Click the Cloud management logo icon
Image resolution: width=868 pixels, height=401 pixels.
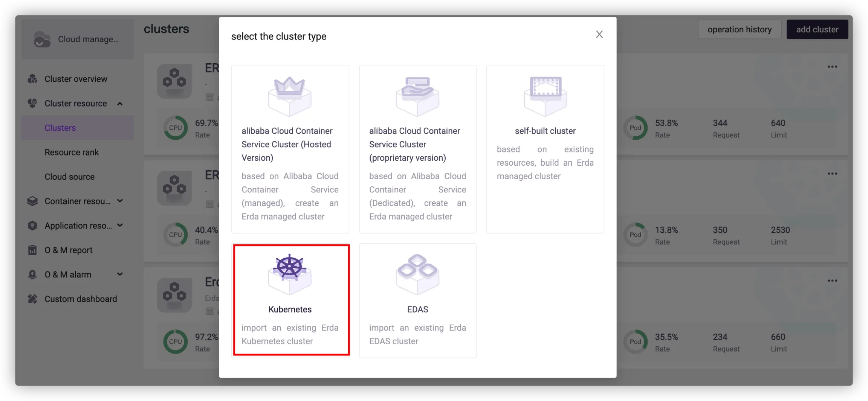click(42, 39)
